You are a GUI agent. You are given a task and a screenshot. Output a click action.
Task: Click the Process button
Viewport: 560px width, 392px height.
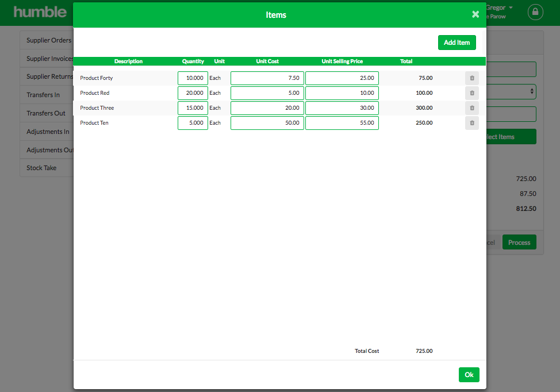[519, 243]
